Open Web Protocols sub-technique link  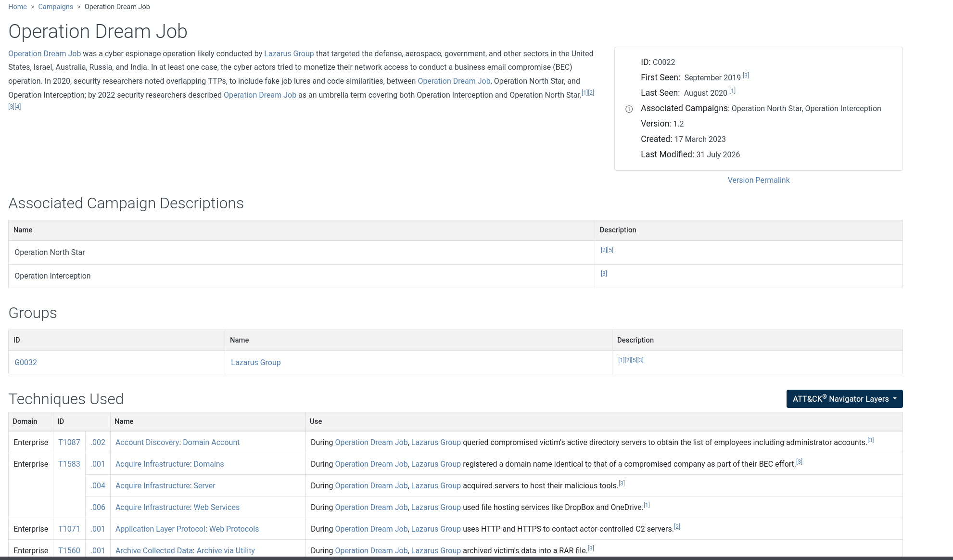234,529
